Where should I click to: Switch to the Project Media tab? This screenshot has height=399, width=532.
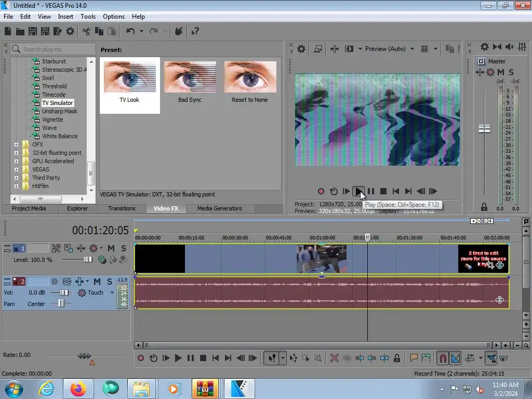29,208
